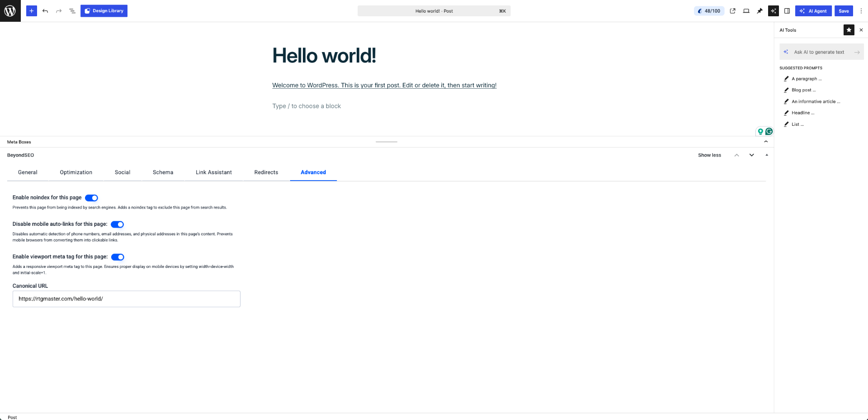This screenshot has width=868, height=420.
Task: Toggle the AI Tools sparkle sidebar button
Action: point(774,11)
